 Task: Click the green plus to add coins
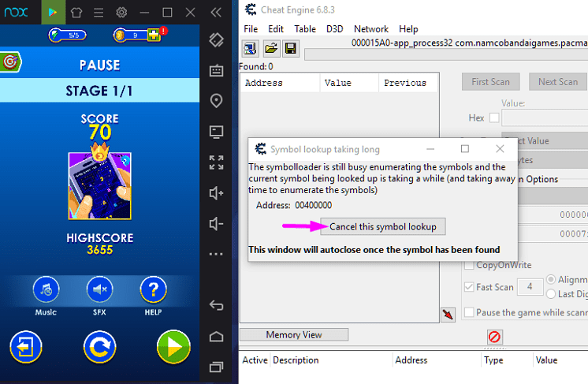pyautogui.click(x=154, y=35)
